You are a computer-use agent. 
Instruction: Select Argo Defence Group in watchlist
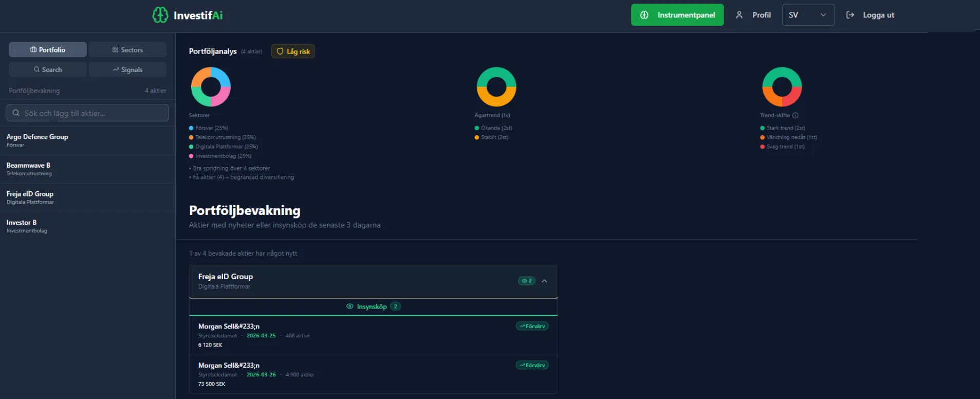[x=87, y=140]
